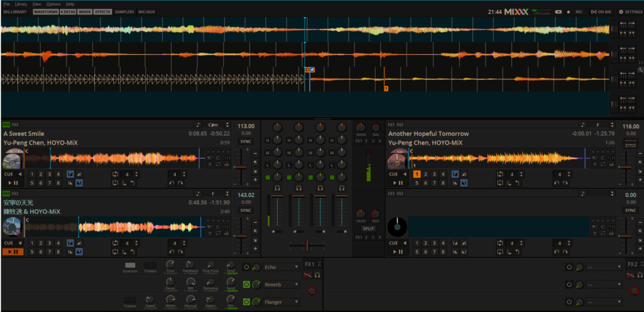Open key stepper next to C♯m
This screenshot has height=312, width=644.
[x=226, y=125]
